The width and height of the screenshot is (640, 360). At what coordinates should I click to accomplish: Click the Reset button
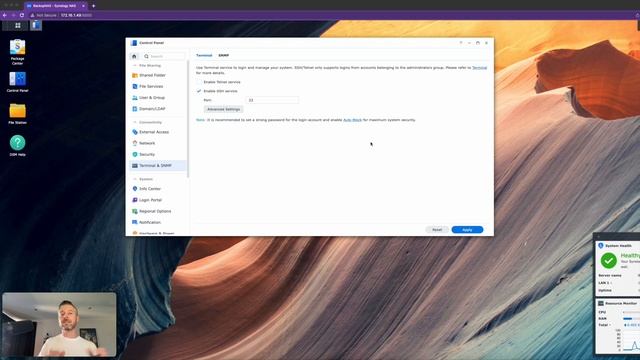[437, 230]
